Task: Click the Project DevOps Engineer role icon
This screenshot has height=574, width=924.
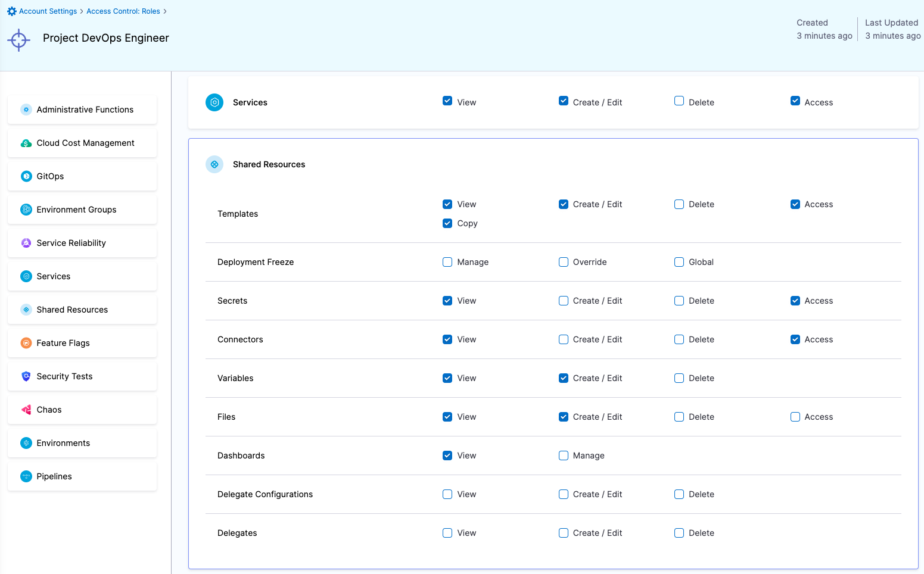Action: [x=18, y=40]
